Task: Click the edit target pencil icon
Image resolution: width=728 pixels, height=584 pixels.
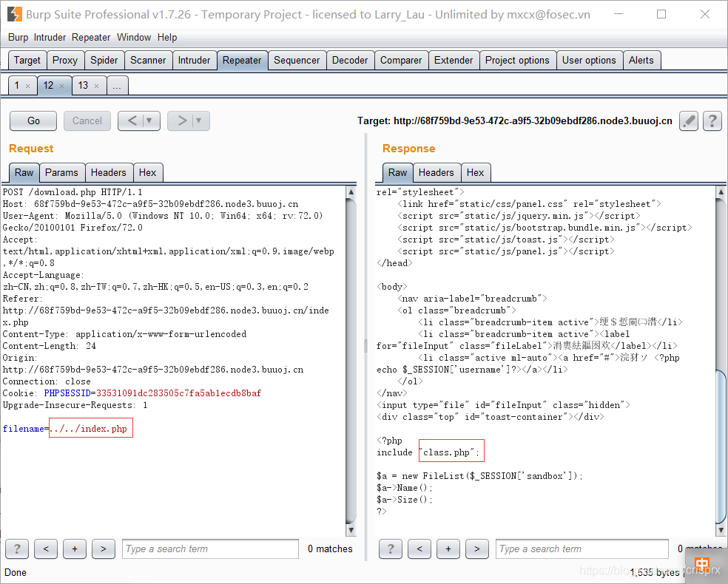Action: (x=689, y=121)
